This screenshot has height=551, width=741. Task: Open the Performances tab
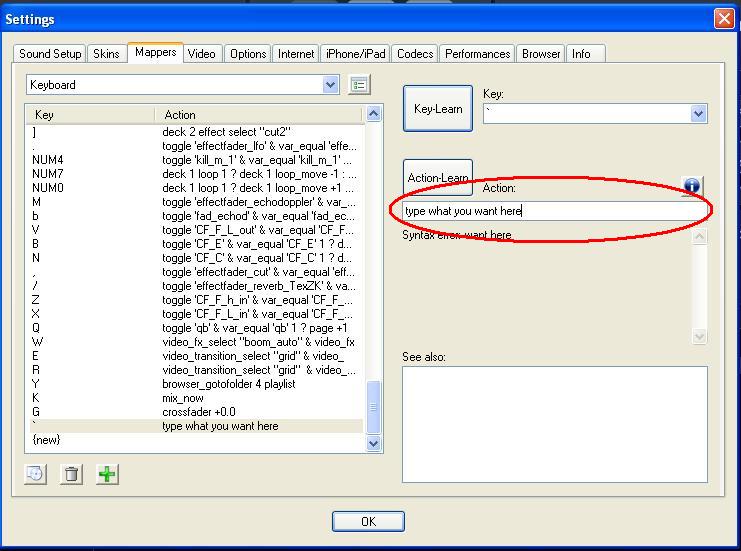[477, 54]
